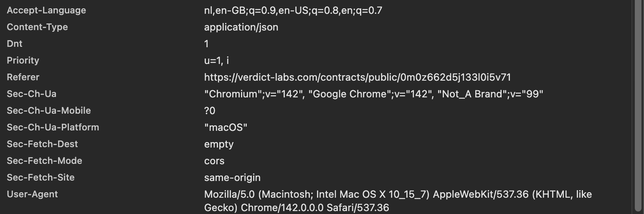Image resolution: width=644 pixels, height=214 pixels.
Task: Click the Sec-Fetch-Dest header name
Action: click(x=42, y=144)
